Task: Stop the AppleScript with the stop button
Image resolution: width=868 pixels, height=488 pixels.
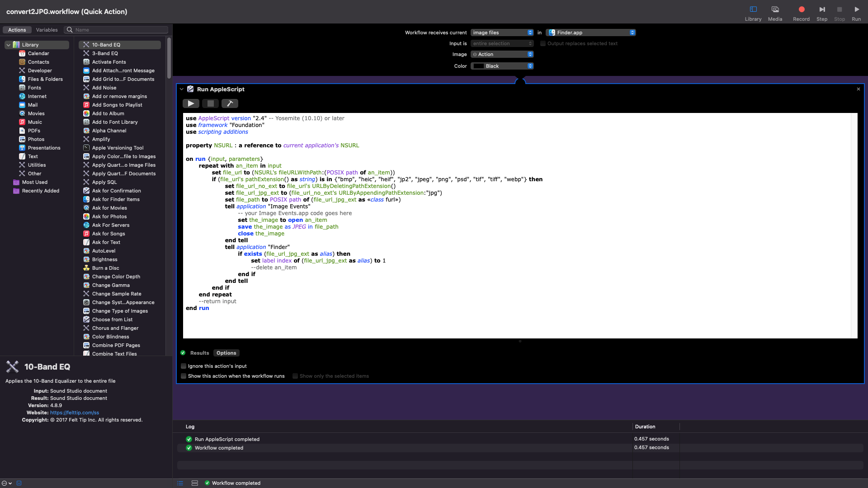Action: tap(210, 103)
